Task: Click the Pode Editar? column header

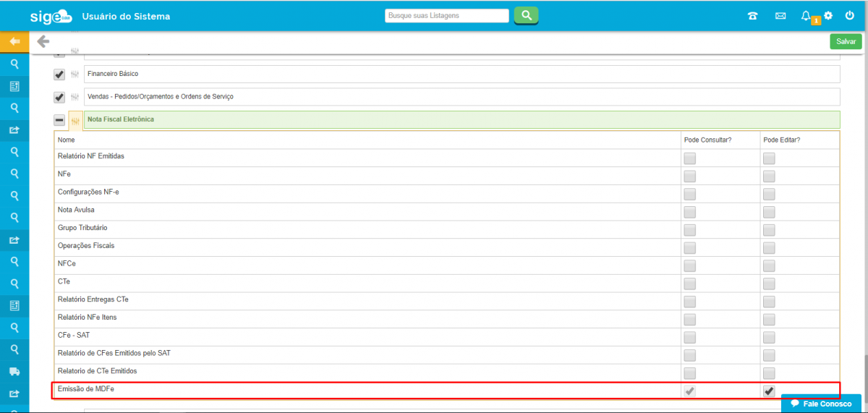Action: pos(782,140)
